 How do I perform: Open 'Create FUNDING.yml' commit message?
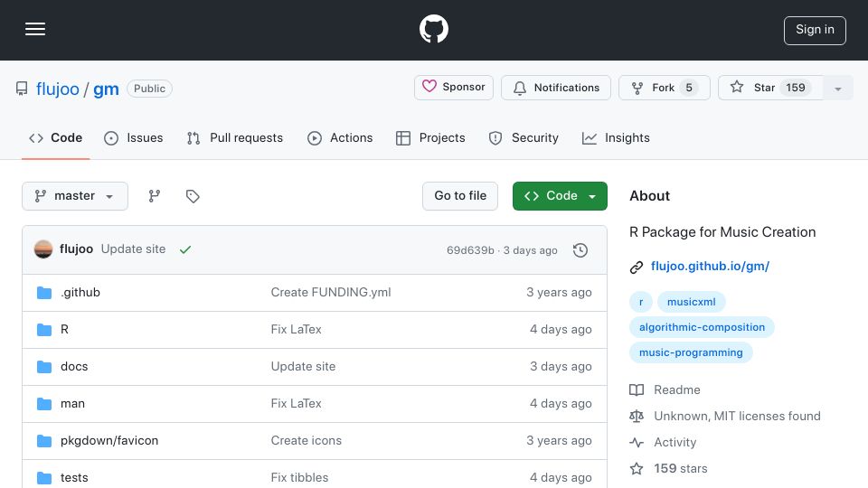tap(331, 292)
